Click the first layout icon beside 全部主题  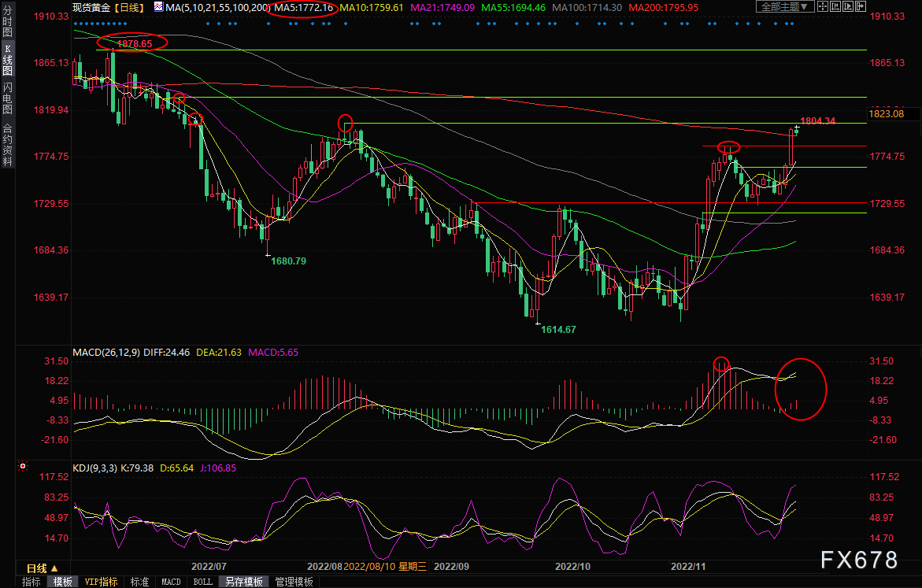(825, 7)
